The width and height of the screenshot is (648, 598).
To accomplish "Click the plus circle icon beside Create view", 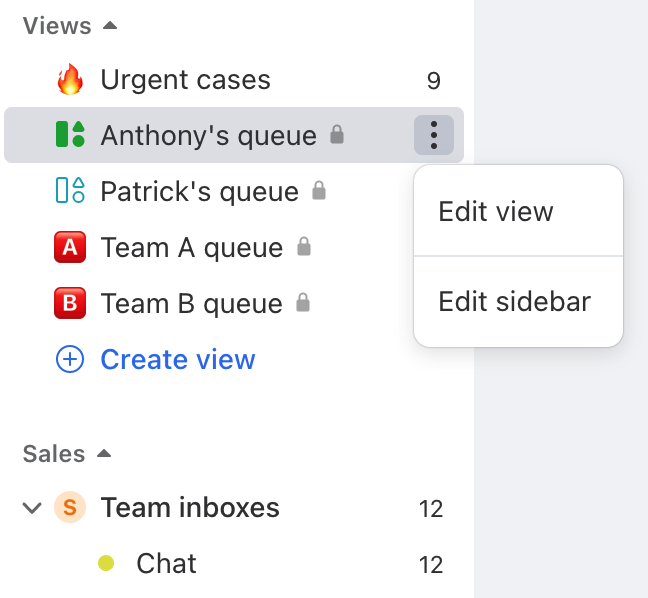I will coord(70,359).
